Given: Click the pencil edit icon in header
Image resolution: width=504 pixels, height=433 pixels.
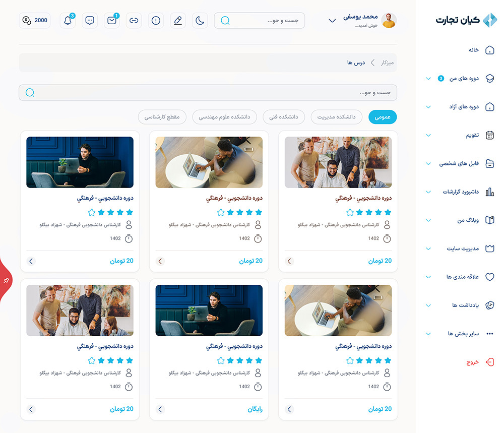Looking at the screenshot, I should [178, 21].
